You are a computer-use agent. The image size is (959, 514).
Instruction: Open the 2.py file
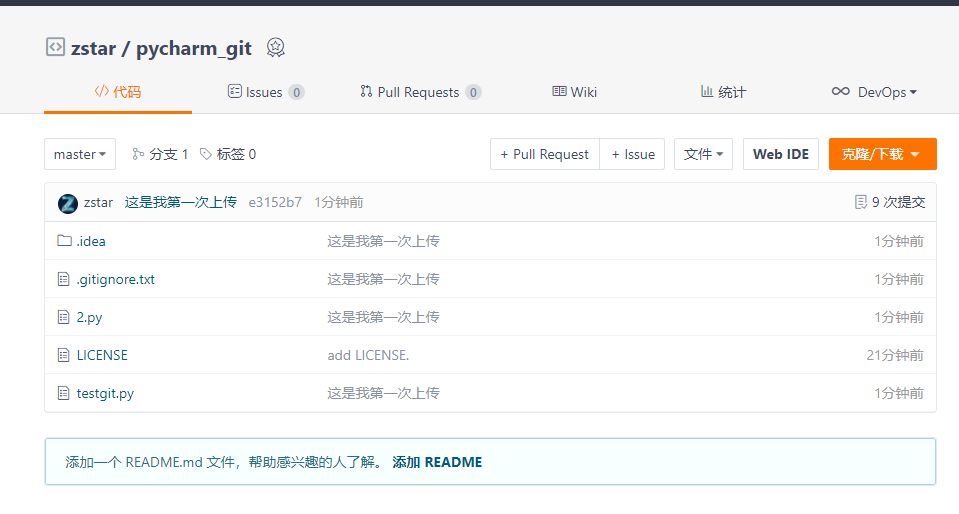[x=89, y=318]
